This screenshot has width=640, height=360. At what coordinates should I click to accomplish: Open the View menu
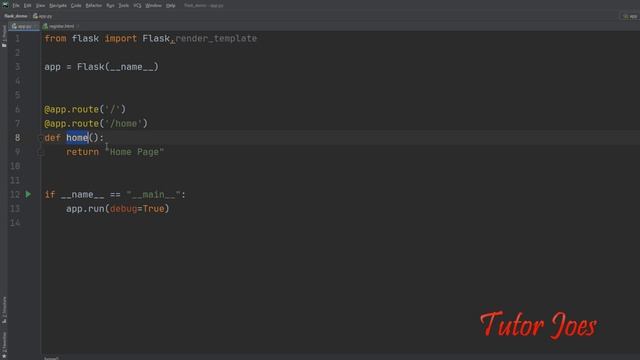(40, 6)
